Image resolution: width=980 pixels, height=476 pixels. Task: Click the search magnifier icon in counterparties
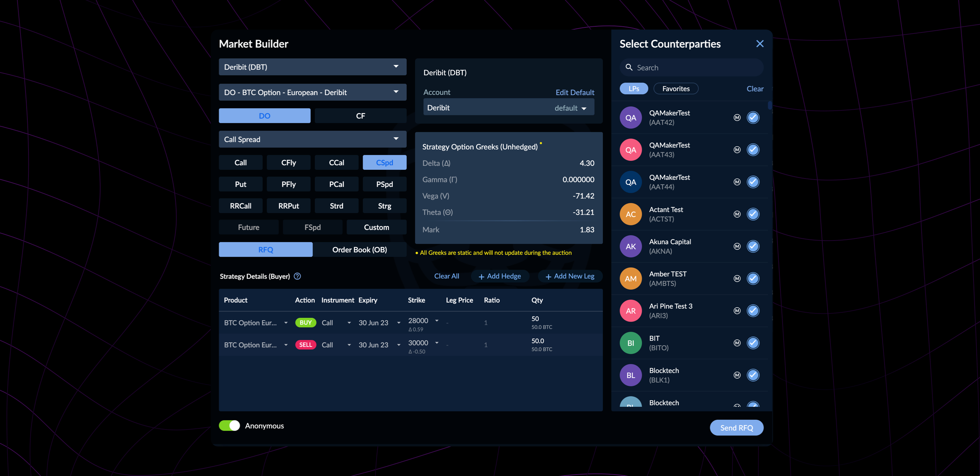pos(629,67)
